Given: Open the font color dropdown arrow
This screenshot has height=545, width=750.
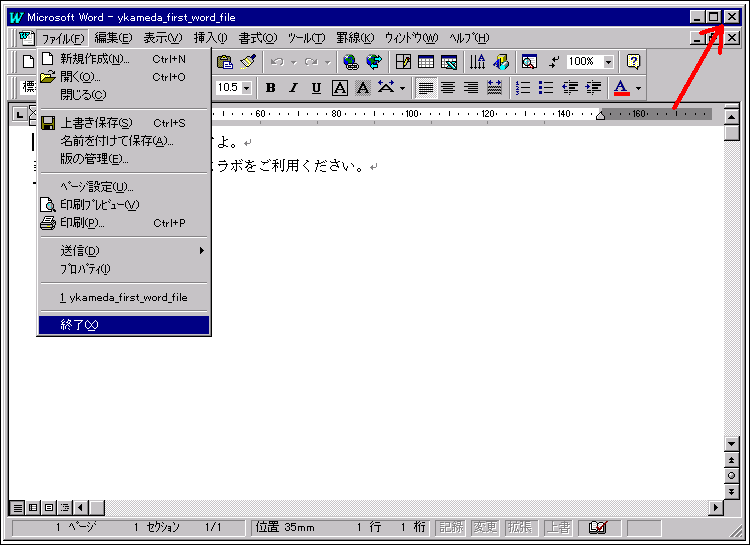Looking at the screenshot, I should click(638, 88).
